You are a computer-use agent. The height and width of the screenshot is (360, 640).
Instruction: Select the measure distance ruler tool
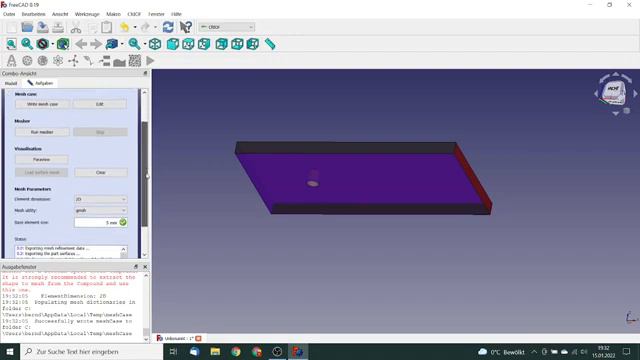pos(270,44)
